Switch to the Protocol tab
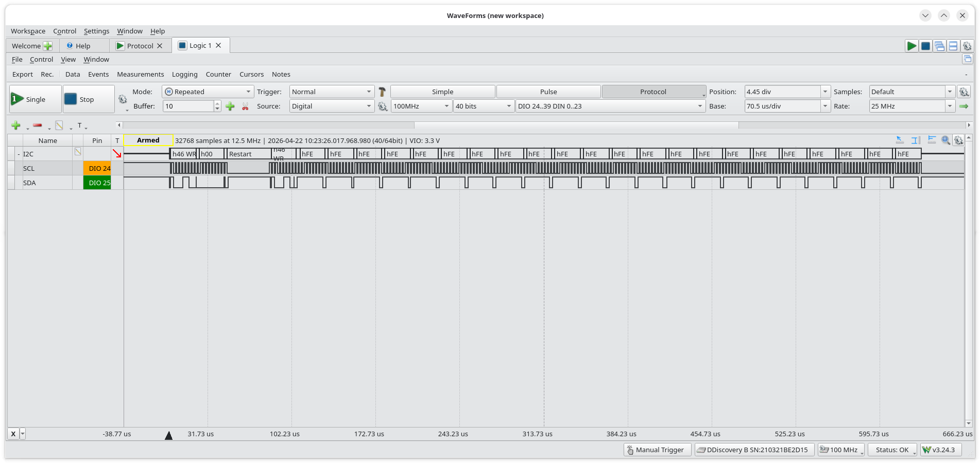 pyautogui.click(x=140, y=46)
